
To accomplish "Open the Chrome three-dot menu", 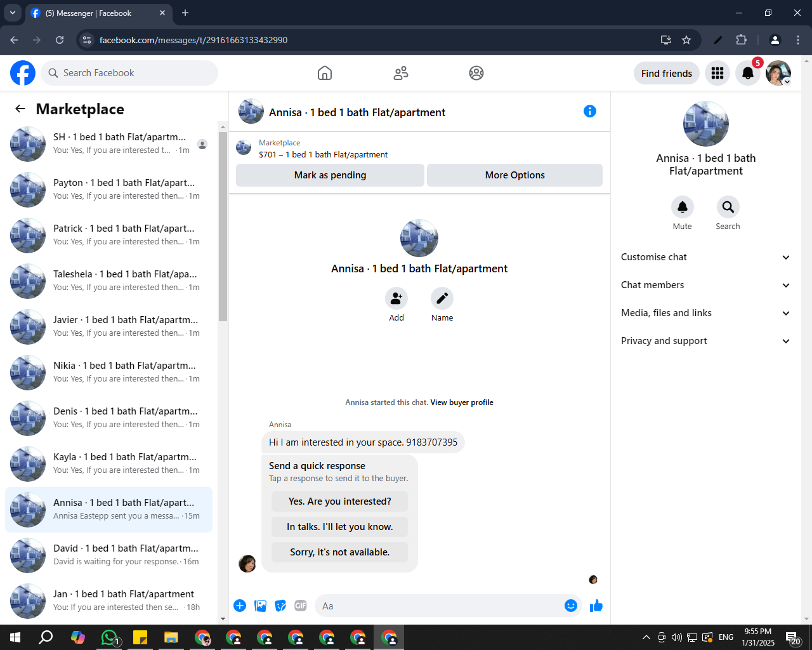I will pos(798,40).
